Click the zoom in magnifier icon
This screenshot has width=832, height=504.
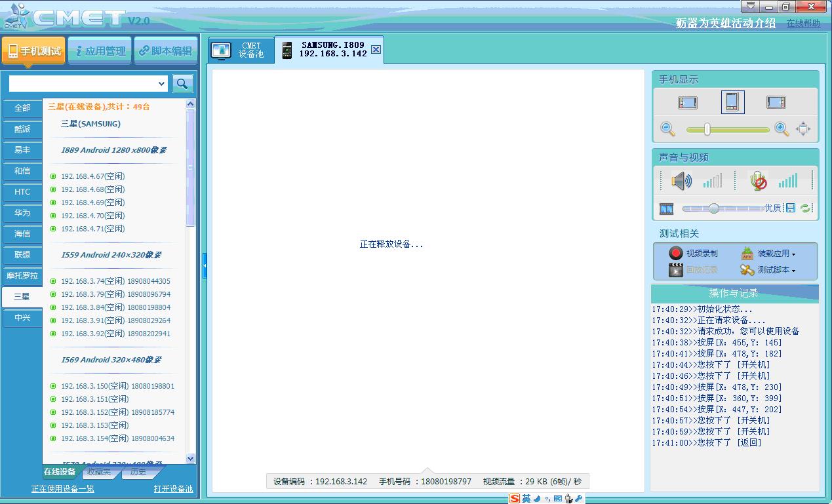pyautogui.click(x=782, y=129)
